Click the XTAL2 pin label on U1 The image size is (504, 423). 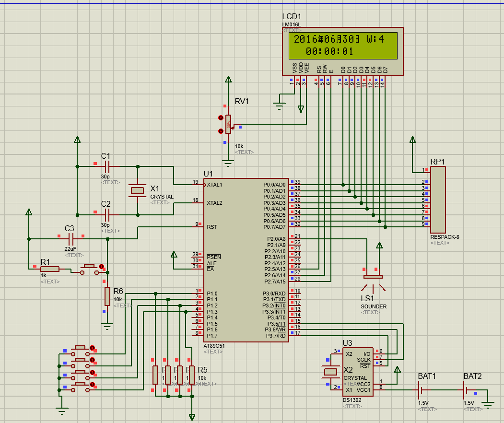[x=214, y=203]
